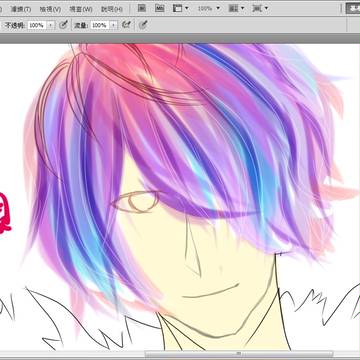Toggle tablet pressure for size icon
Screen dimensions: 360x360
pos(143,25)
